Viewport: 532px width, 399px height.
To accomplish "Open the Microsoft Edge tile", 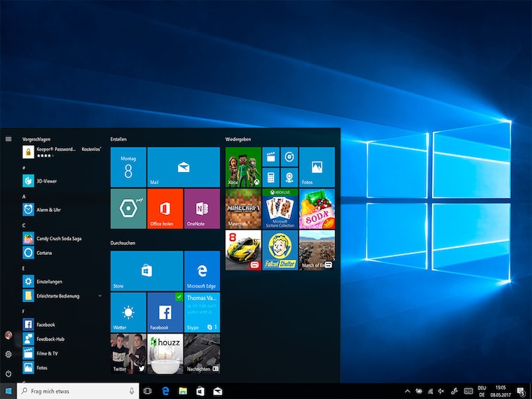I will click(201, 271).
